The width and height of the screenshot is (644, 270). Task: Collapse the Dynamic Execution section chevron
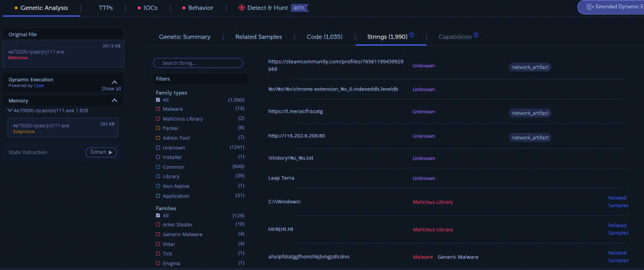click(114, 82)
